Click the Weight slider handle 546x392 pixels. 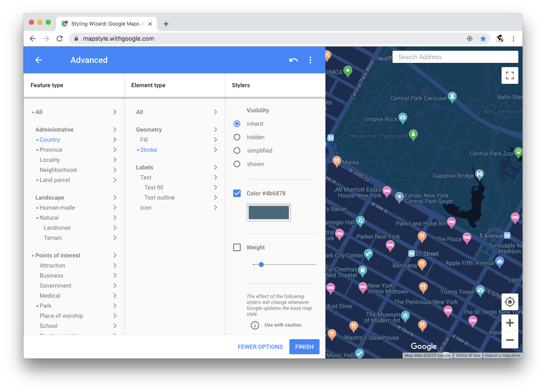261,265
